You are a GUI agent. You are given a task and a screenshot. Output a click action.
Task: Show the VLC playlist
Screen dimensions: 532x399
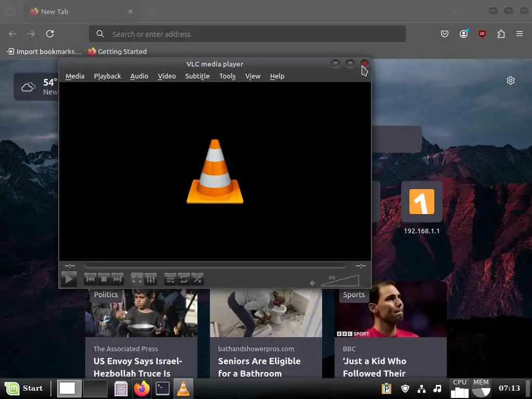(170, 279)
